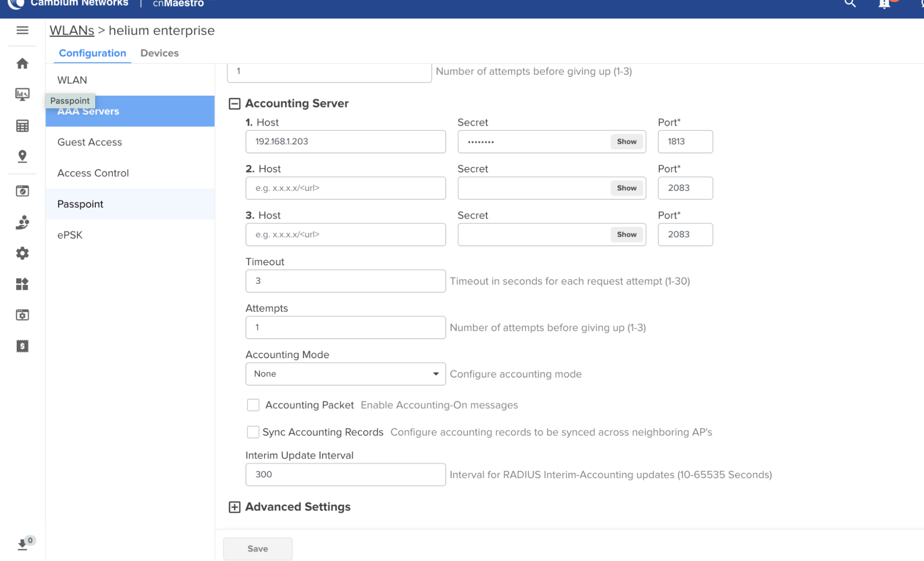
Task: Click the WLANs breadcrumb link
Action: 72,30
